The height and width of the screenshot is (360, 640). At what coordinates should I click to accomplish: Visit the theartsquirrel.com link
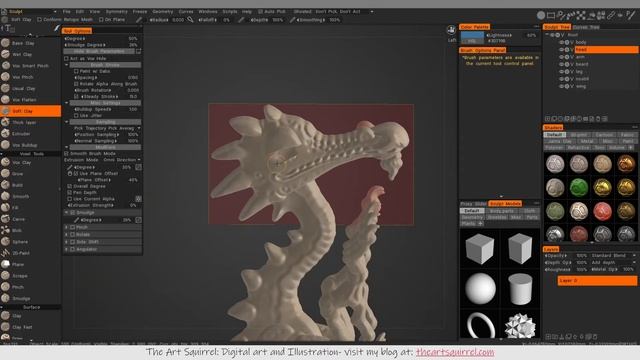coord(455,352)
